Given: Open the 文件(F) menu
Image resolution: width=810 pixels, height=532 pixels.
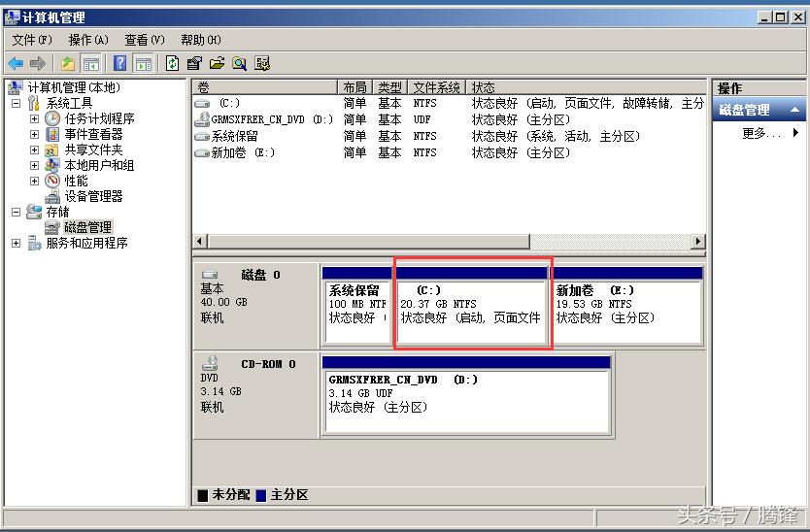Looking at the screenshot, I should tap(32, 40).
